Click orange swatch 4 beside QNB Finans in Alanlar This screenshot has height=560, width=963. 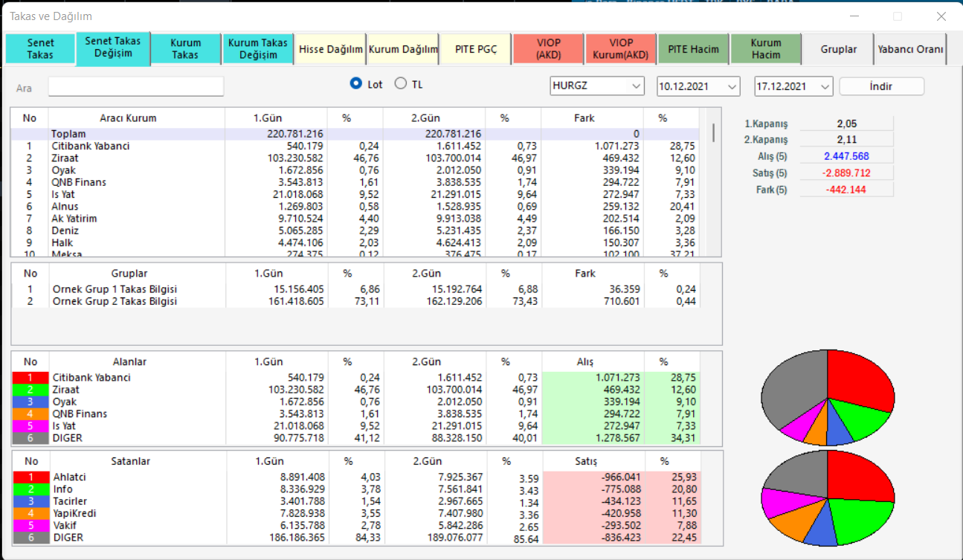30,413
